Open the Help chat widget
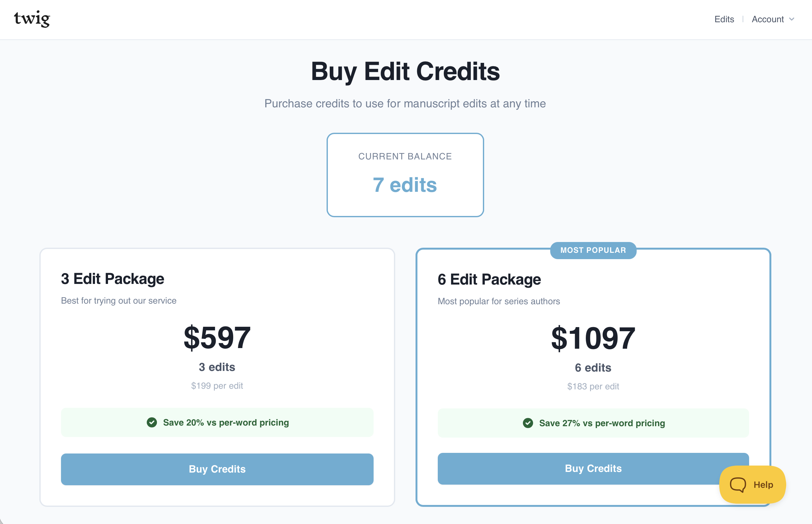The width and height of the screenshot is (812, 524). point(752,484)
